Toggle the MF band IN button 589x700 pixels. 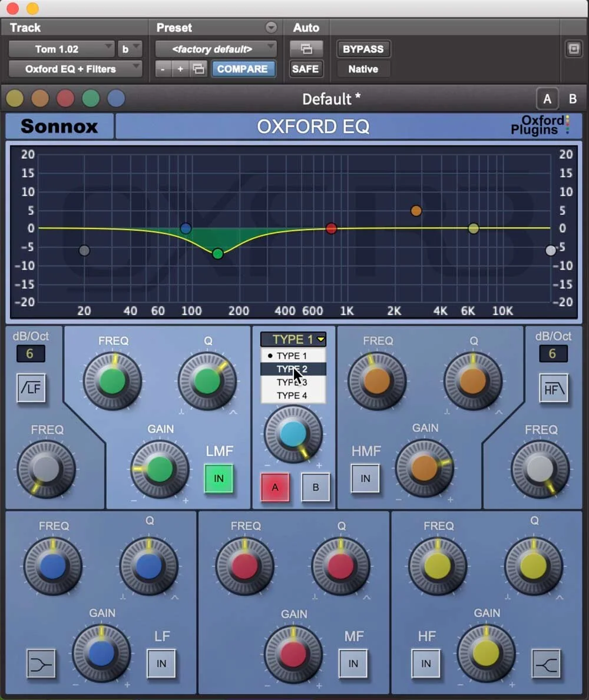pos(353,664)
